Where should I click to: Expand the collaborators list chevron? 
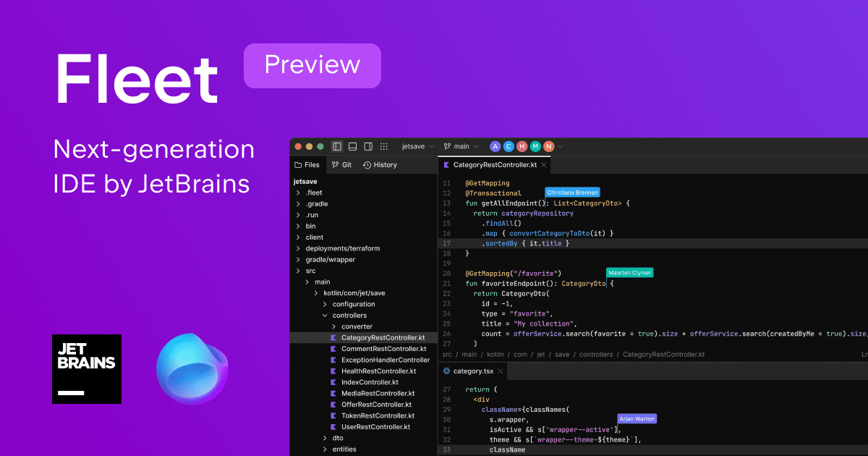(x=560, y=147)
